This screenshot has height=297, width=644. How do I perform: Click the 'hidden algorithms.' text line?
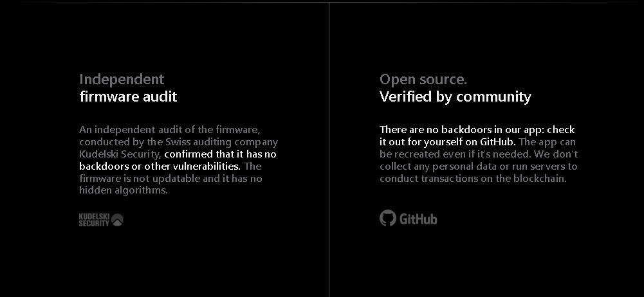124,190
